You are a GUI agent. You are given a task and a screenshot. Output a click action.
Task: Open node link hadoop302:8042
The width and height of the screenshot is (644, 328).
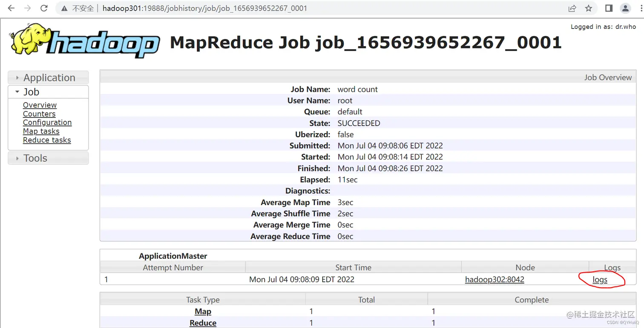494,280
